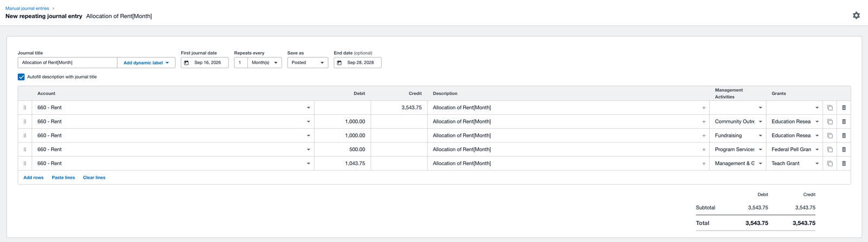Open calendar for End date
This screenshot has height=242, width=868.
pyautogui.click(x=340, y=63)
